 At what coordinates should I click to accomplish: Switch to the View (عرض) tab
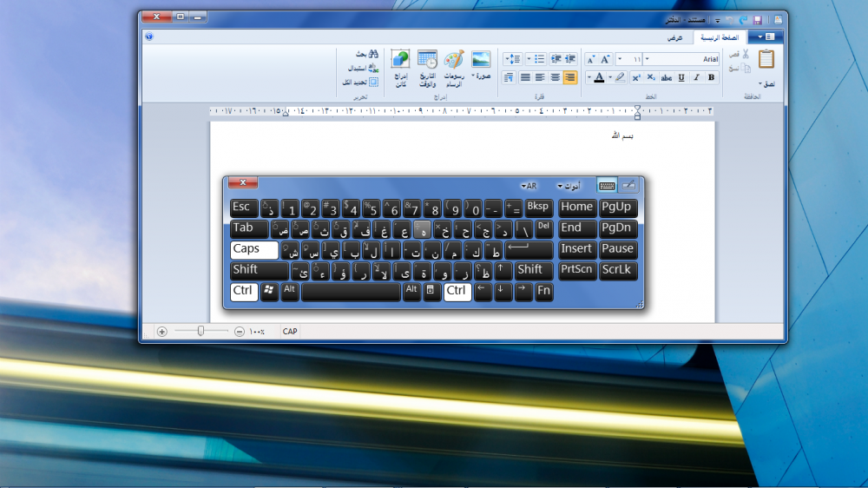pyautogui.click(x=674, y=37)
